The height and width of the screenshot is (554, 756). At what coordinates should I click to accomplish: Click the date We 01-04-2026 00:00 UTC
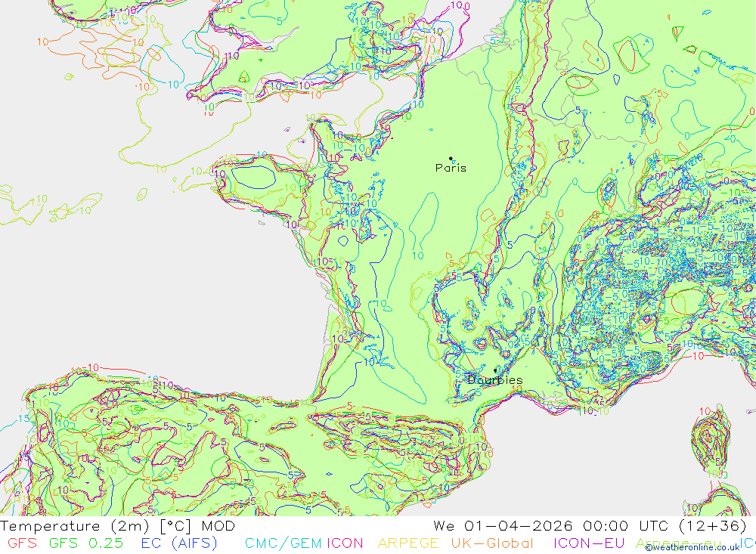click(x=550, y=525)
